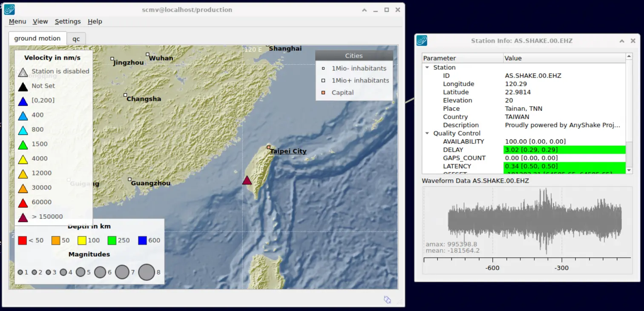Click the app icon in the Station Info title bar
Screen dimensions: 644x311
[x=422, y=40]
